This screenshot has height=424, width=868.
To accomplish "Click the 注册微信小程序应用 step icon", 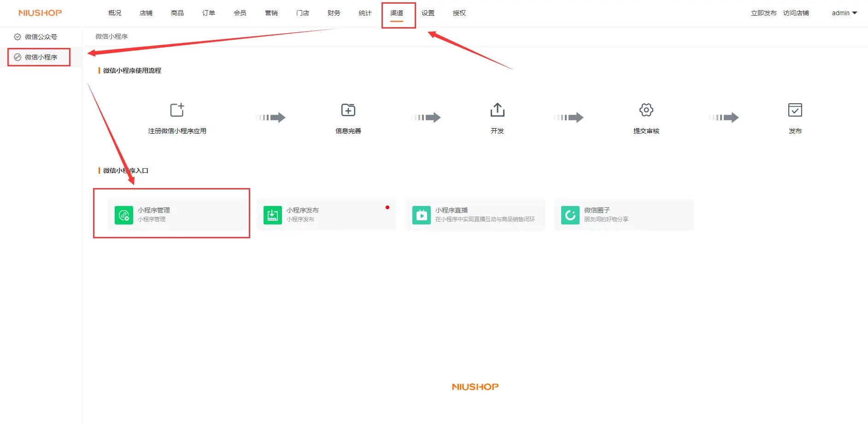I will (177, 110).
